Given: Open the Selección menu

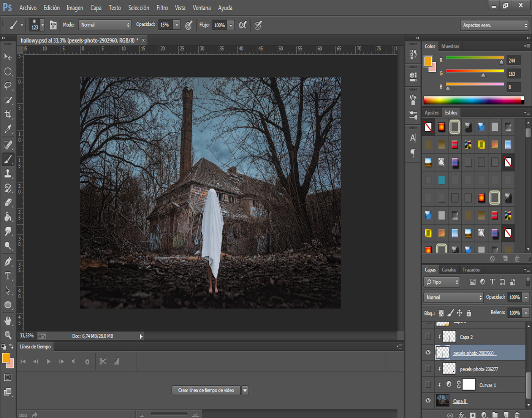Looking at the screenshot, I should click(138, 8).
